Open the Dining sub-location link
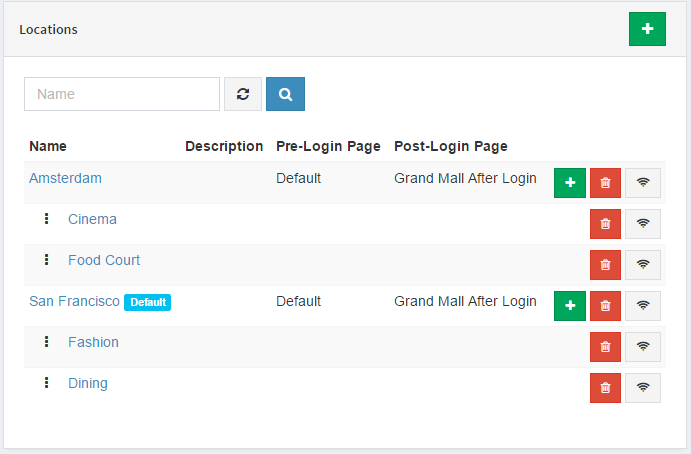 click(x=88, y=383)
